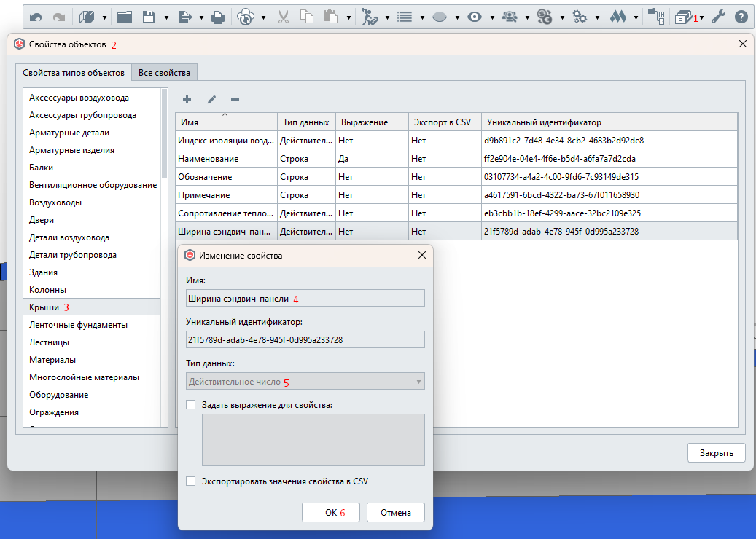Select 'Крыши' in object types list
This screenshot has height=539, width=756.
pos(92,307)
